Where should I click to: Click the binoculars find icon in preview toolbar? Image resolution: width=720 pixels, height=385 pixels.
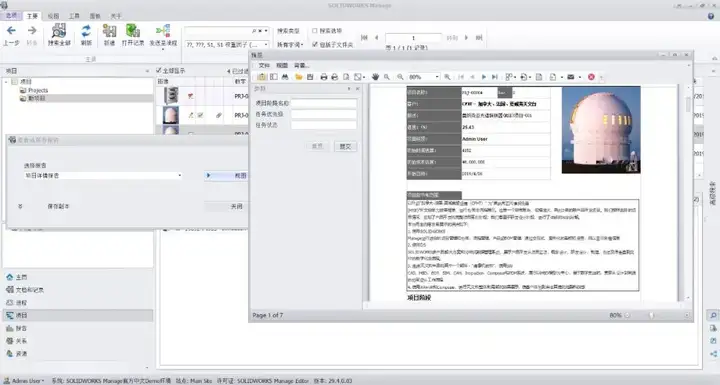point(285,77)
